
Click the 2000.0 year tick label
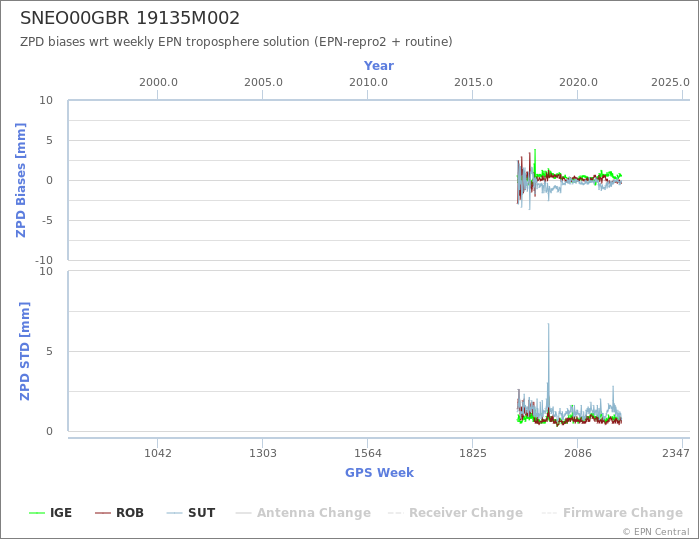pyautogui.click(x=158, y=83)
